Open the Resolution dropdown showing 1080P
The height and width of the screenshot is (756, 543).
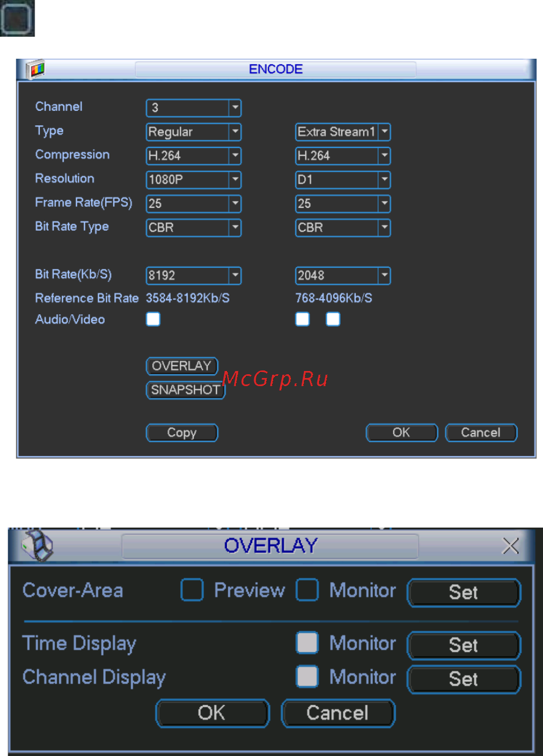pos(193,179)
